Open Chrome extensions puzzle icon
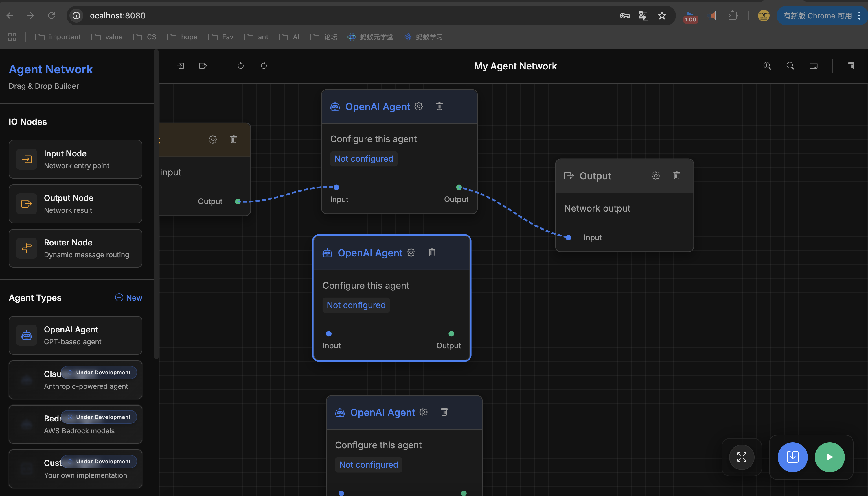 click(733, 16)
